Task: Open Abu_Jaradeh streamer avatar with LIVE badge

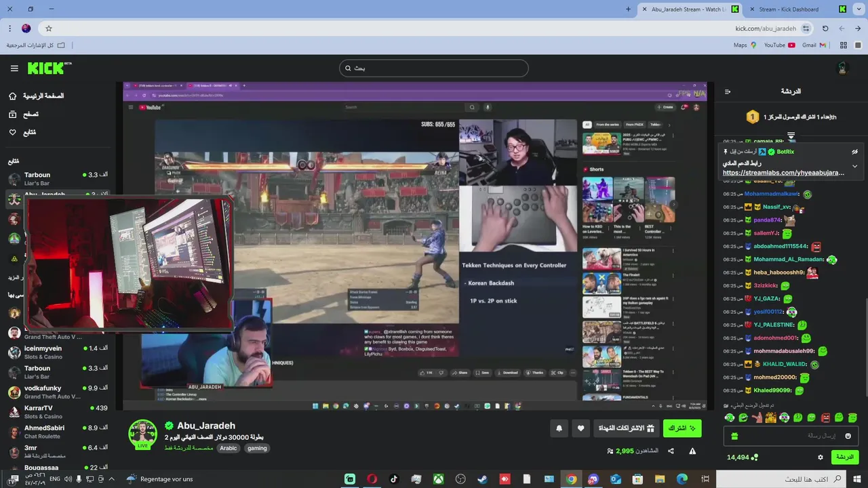Action: point(143,434)
